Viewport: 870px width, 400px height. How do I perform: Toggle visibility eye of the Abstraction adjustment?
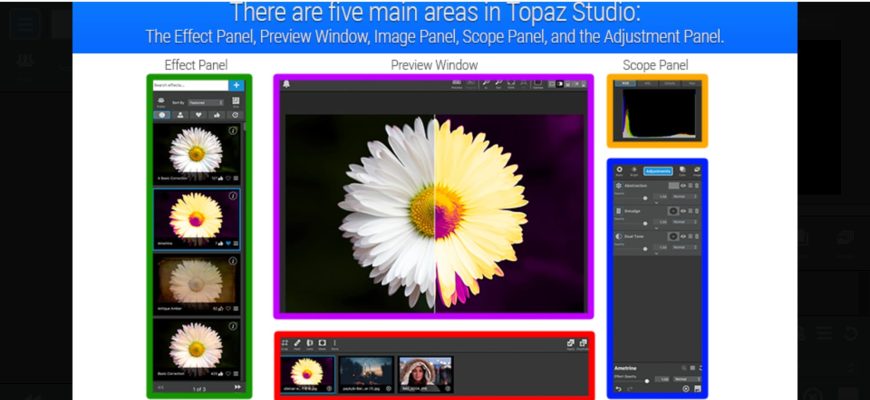(x=683, y=186)
